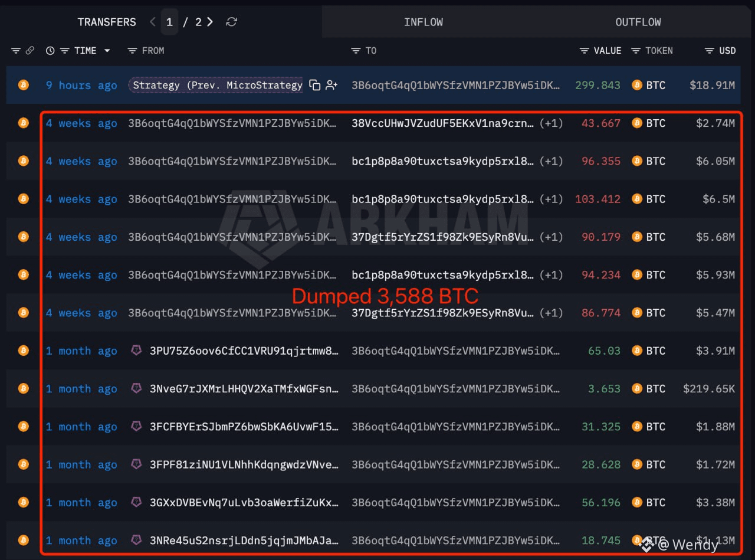Viewport: 755px width, 560px height.
Task: Click the link icon in the column header
Action: click(x=29, y=51)
